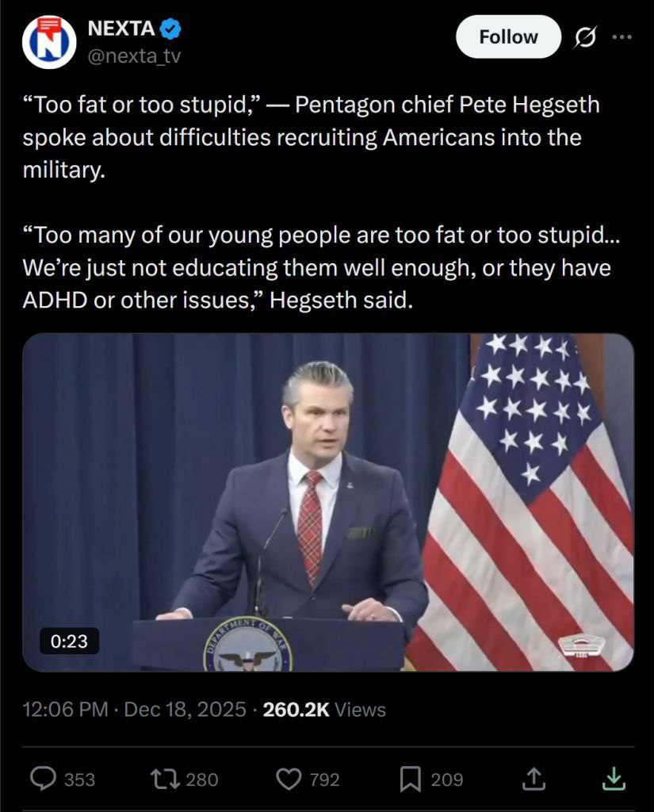Reply using the speech bubble icon
The image size is (654, 812).
(x=43, y=779)
